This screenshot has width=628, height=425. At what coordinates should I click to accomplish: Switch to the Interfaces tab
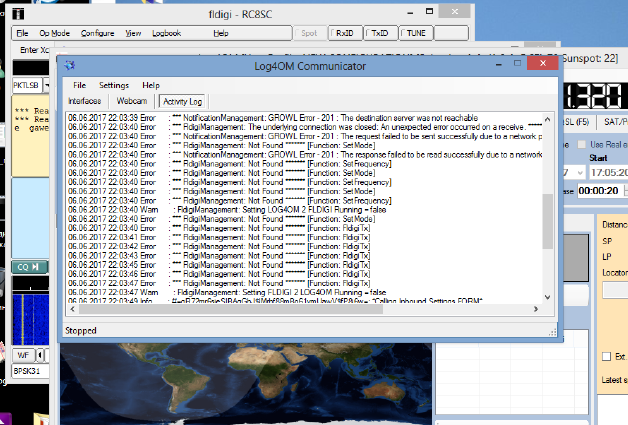coord(85,101)
